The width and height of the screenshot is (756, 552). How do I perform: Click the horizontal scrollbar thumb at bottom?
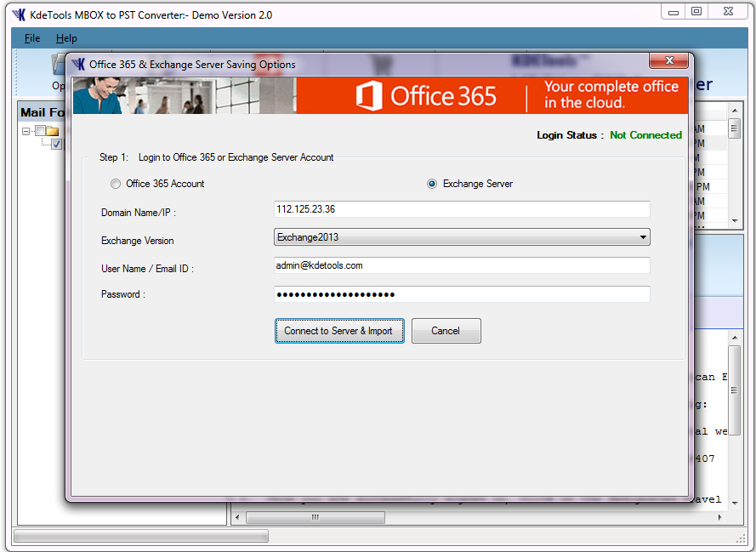click(315, 517)
